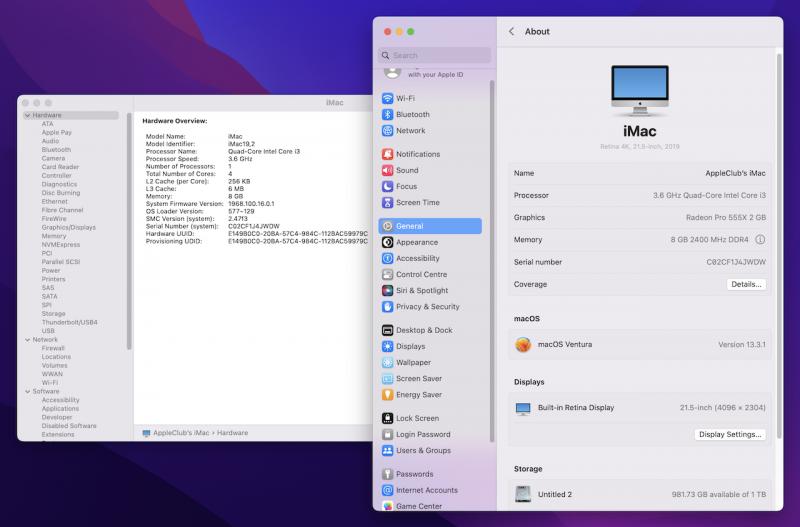Open Siri & Spotlight settings

[x=421, y=290]
